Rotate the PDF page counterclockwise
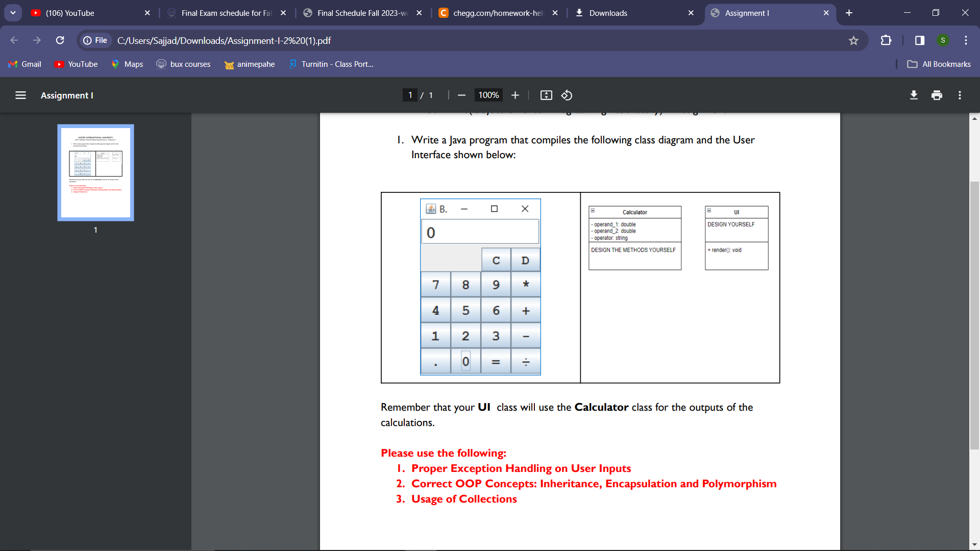Image resolution: width=980 pixels, height=551 pixels. pyautogui.click(x=567, y=95)
